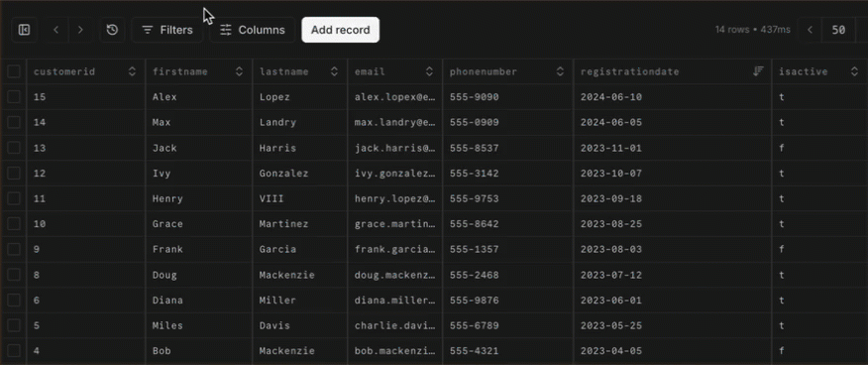Sort by the email column arrows
868x365 pixels.
430,71
